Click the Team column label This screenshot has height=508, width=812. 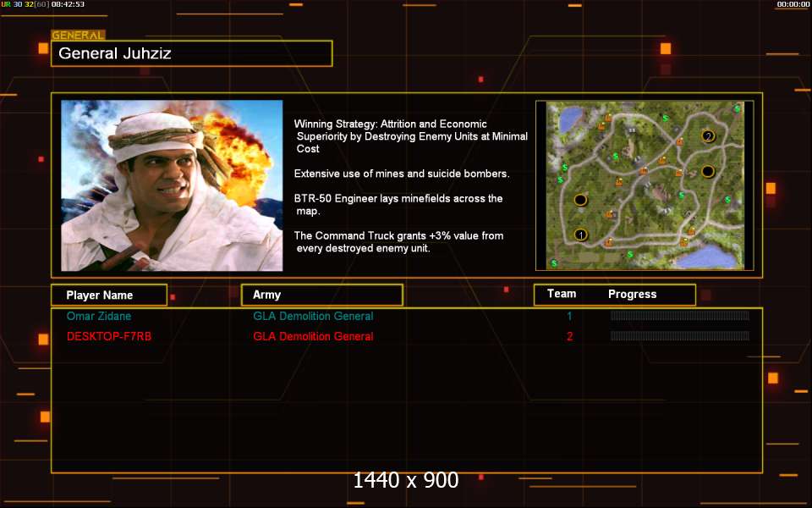tap(562, 294)
